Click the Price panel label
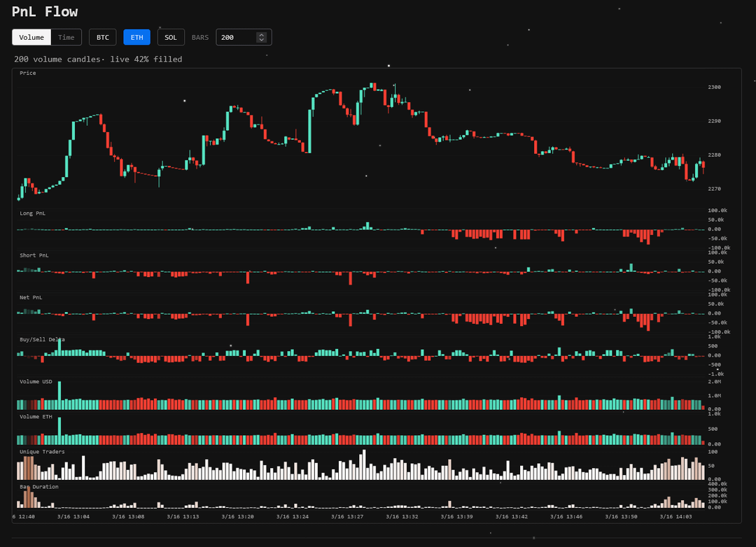Screen dimensions: 756x547 coord(28,73)
